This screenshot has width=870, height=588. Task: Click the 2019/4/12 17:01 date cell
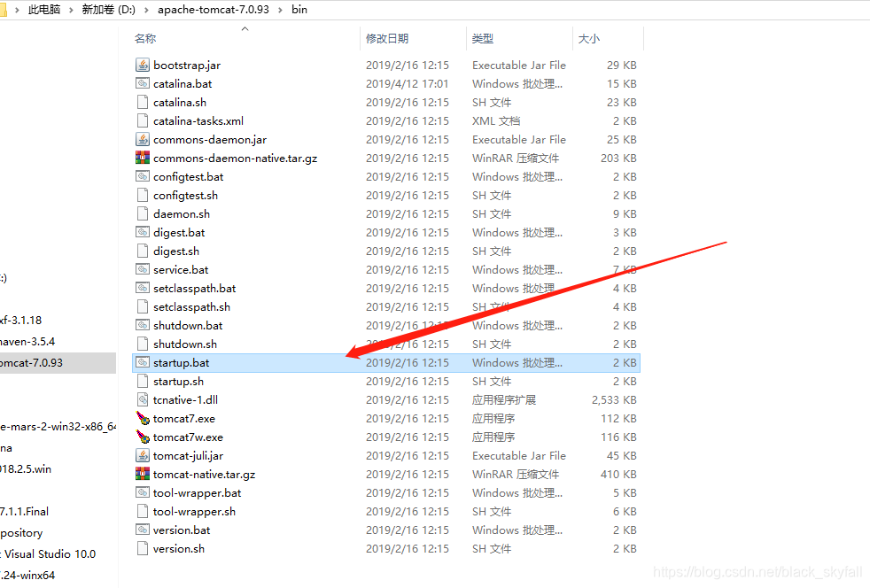407,84
